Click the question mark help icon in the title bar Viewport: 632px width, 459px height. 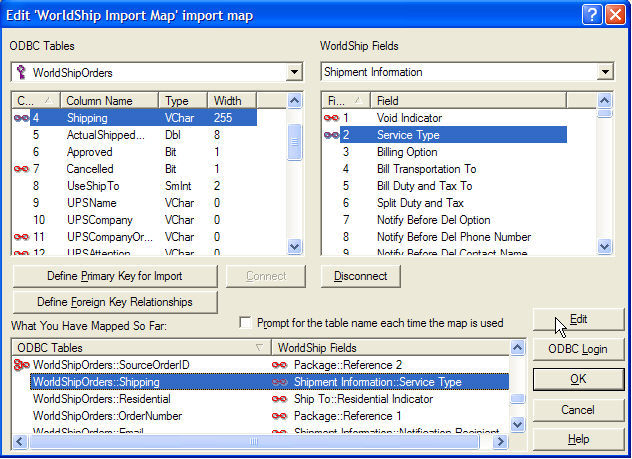click(592, 15)
